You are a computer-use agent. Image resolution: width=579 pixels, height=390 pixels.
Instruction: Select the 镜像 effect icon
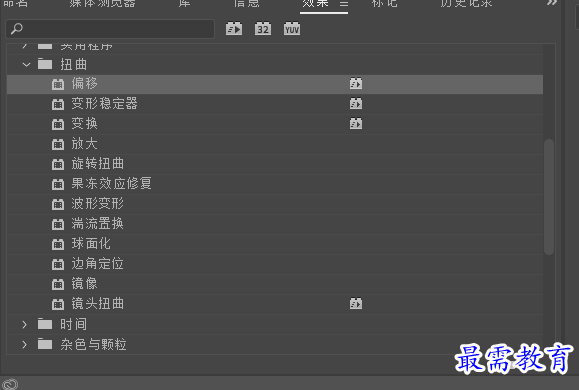point(58,284)
